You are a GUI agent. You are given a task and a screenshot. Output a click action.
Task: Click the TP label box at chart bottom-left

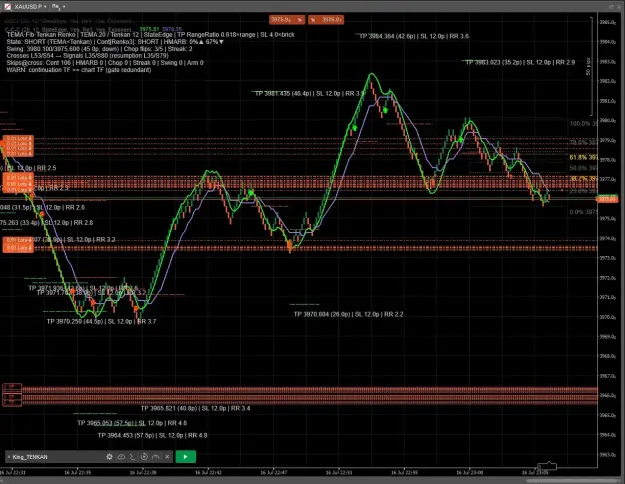[x=12, y=395]
